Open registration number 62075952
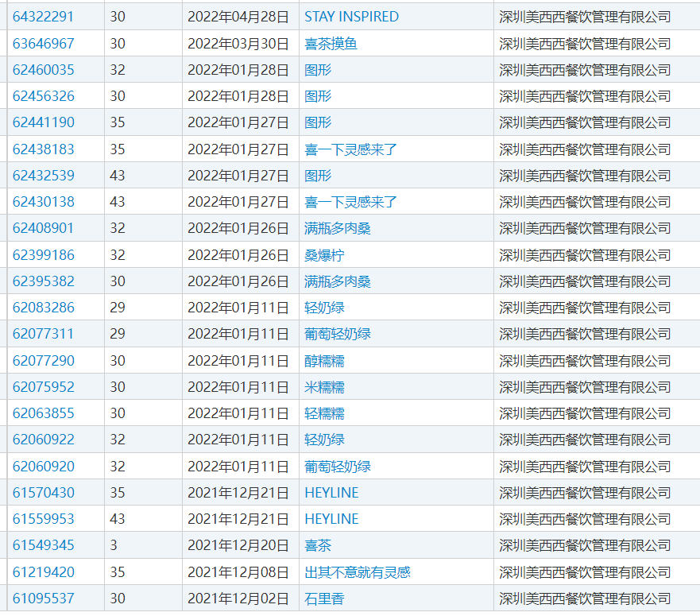 (x=44, y=387)
